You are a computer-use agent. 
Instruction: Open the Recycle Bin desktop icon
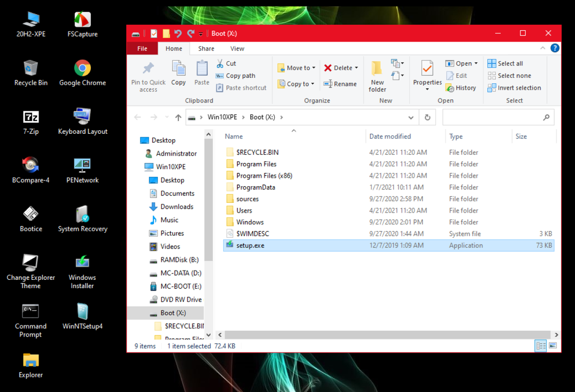[x=31, y=73]
